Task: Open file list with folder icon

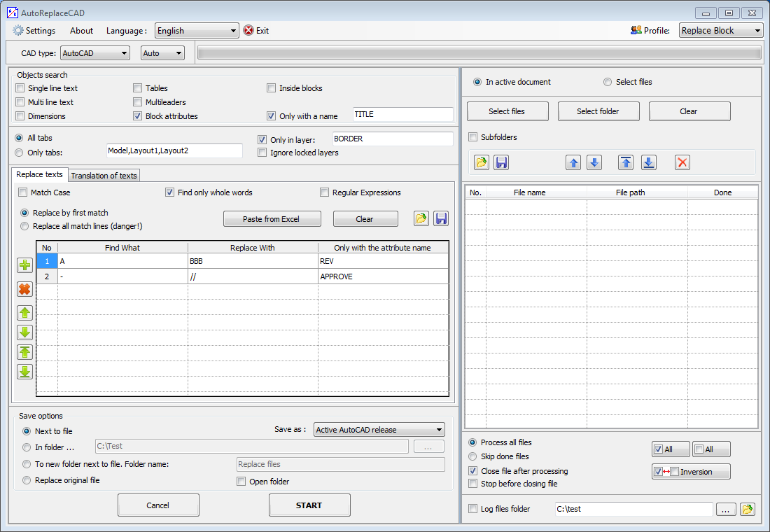Action: [482, 162]
